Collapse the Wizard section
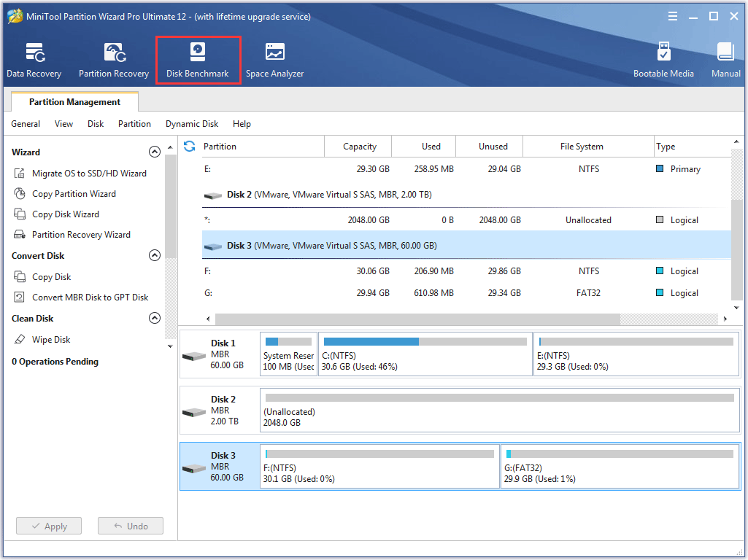The image size is (748, 560). pos(155,151)
